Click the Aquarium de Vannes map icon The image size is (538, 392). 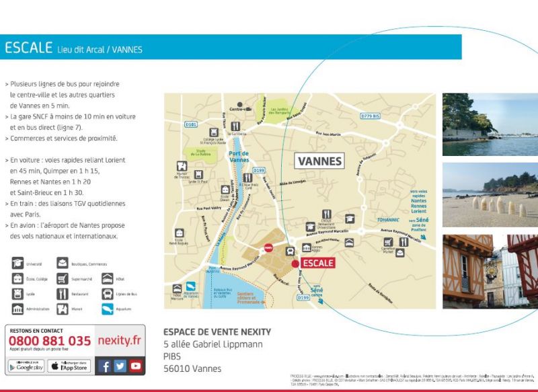(191, 286)
